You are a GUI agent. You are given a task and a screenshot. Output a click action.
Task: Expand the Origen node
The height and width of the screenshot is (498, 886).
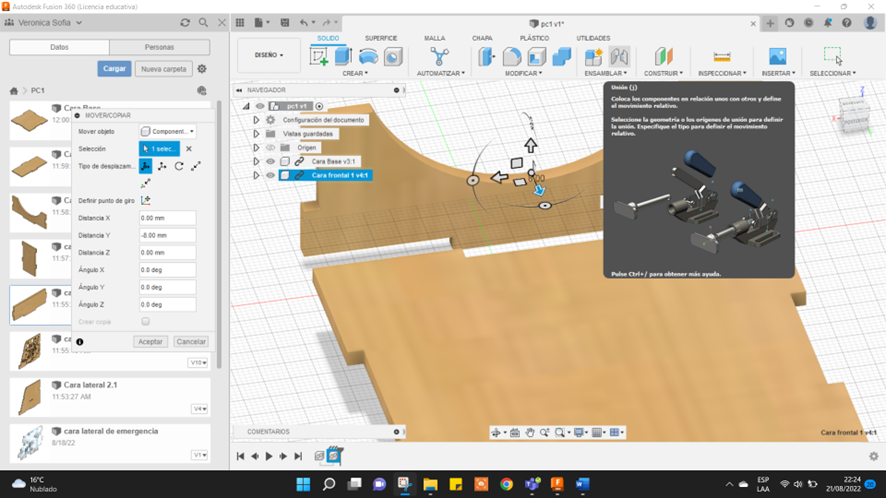tap(256, 148)
